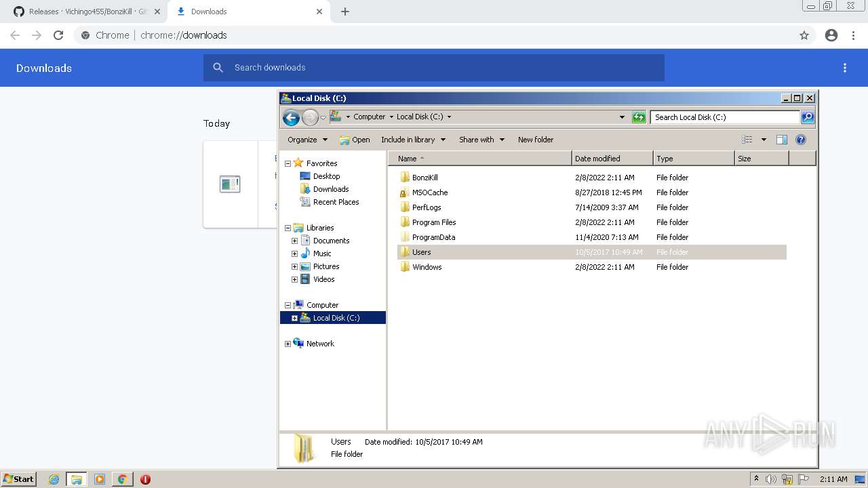Expand the Documents library node
Viewport: 868px width, 488px height.
click(294, 241)
